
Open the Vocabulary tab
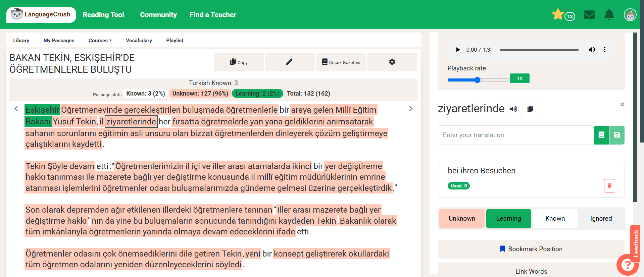coord(139,41)
